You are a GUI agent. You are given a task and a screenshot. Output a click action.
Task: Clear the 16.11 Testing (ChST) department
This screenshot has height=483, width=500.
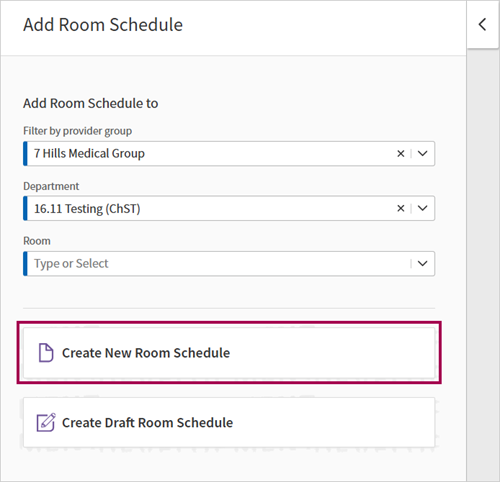point(401,209)
